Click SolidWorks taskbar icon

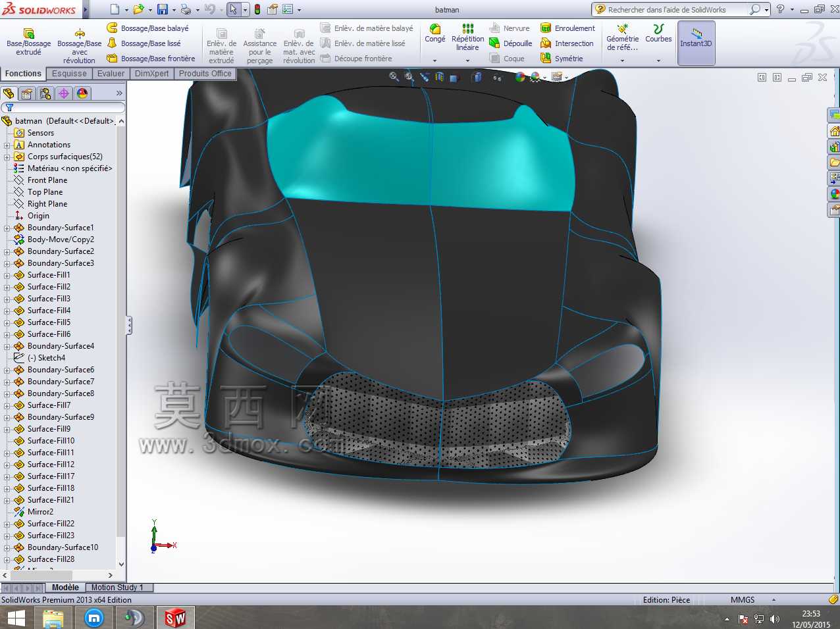coord(174,618)
